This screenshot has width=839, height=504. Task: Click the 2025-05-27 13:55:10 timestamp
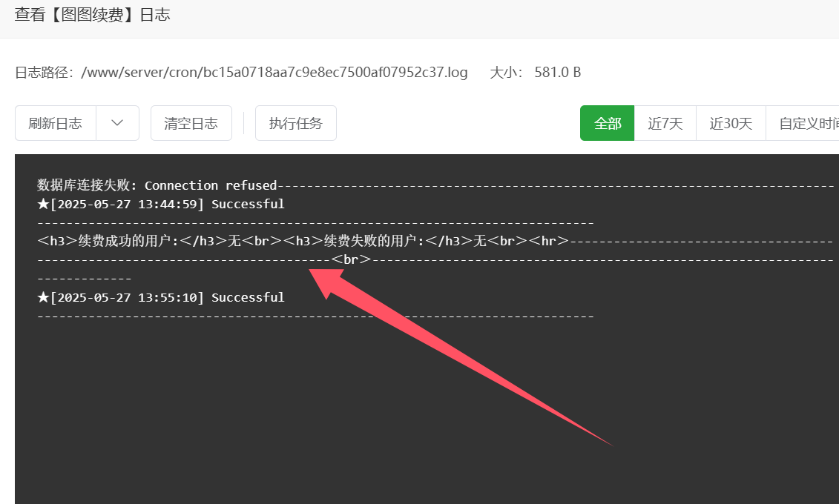(127, 297)
